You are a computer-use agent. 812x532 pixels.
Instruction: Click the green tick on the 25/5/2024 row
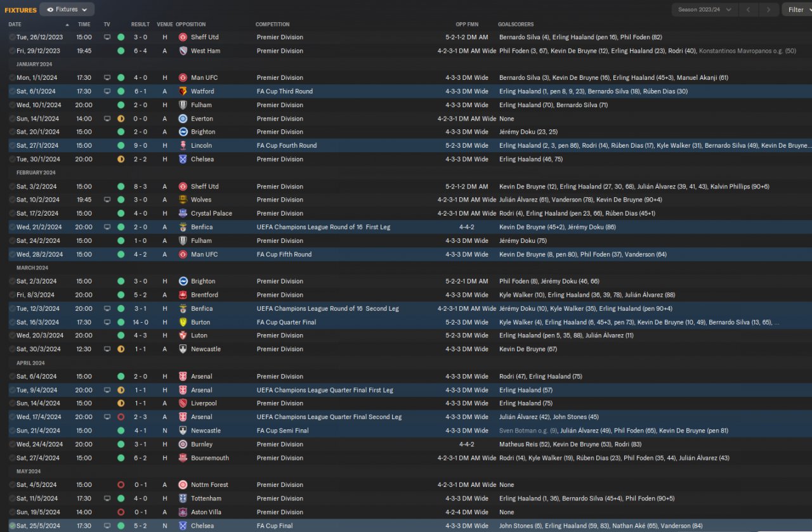[12, 526]
